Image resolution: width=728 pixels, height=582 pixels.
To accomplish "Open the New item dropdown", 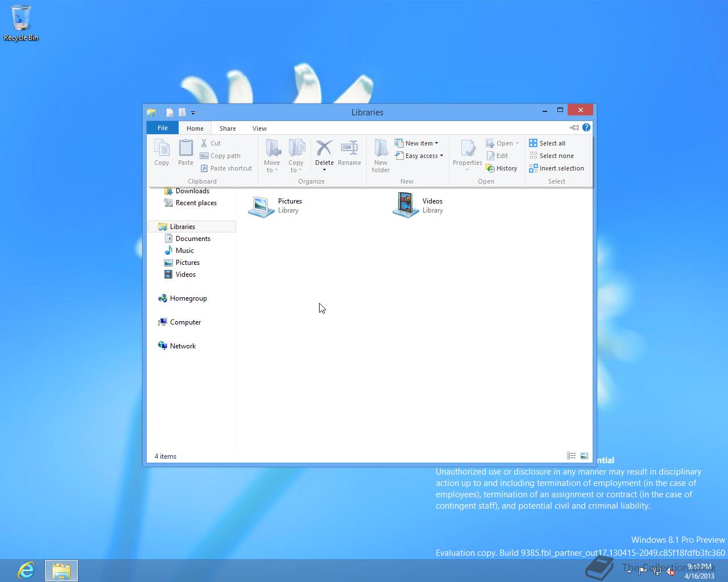I will (x=417, y=143).
